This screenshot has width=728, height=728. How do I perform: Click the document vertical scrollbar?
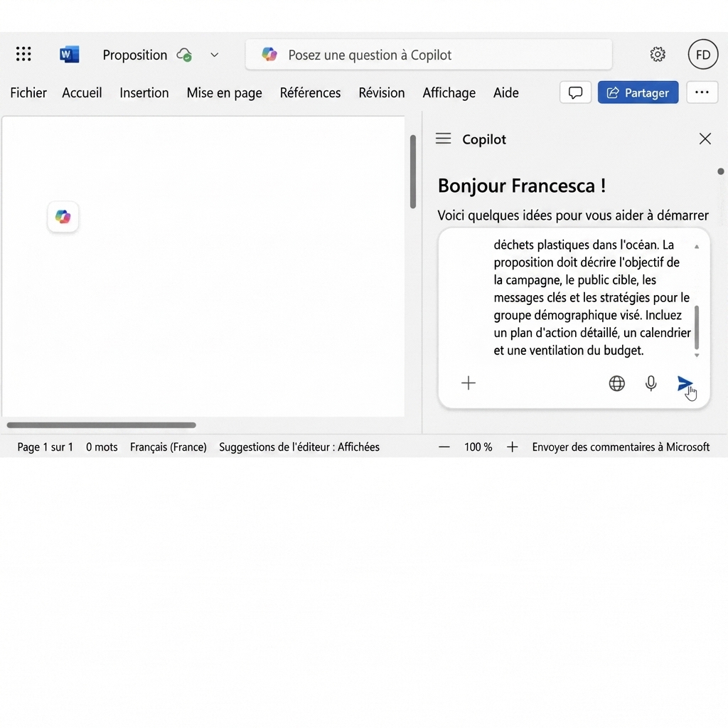(x=413, y=172)
